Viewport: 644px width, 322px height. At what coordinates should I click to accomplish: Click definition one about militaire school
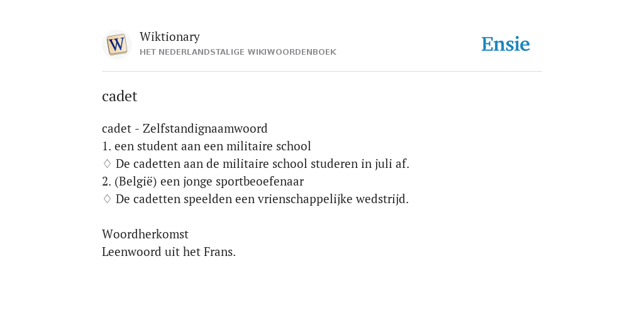206,146
